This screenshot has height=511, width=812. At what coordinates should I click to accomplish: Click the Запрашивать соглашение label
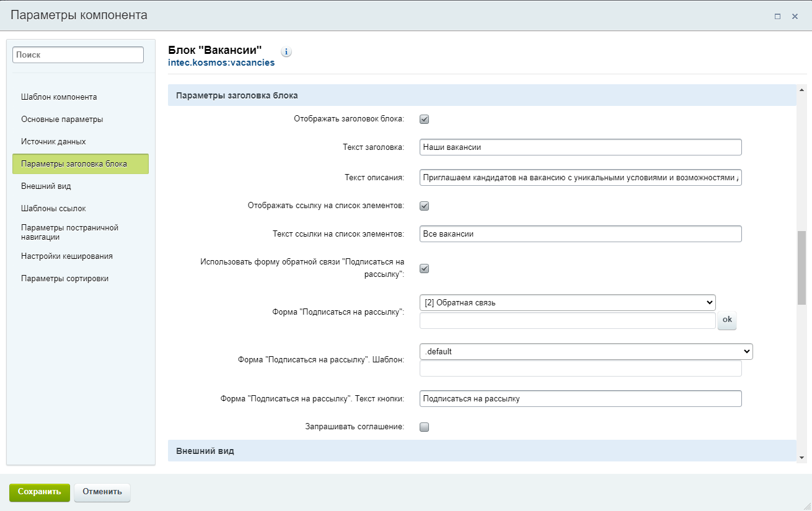pyautogui.click(x=355, y=426)
